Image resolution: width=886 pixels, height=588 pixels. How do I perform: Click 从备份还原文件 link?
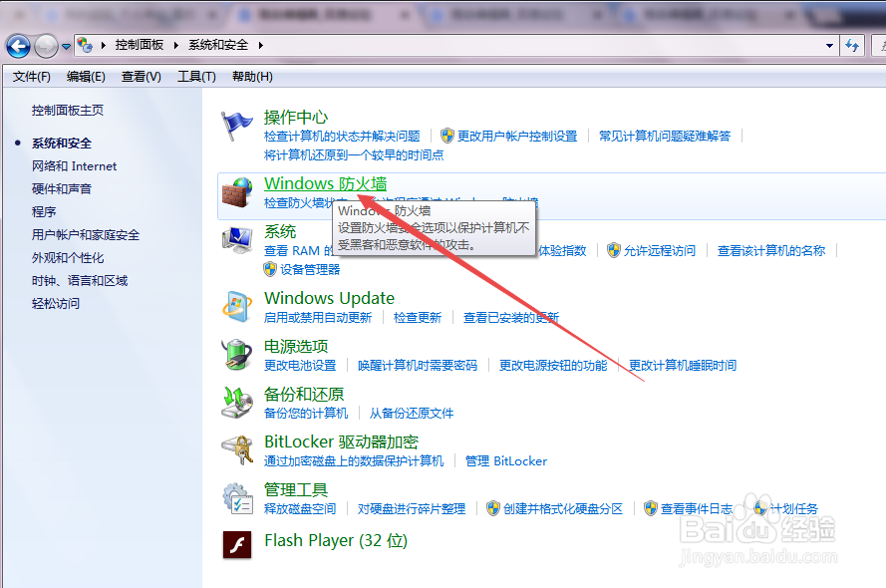tap(412, 414)
